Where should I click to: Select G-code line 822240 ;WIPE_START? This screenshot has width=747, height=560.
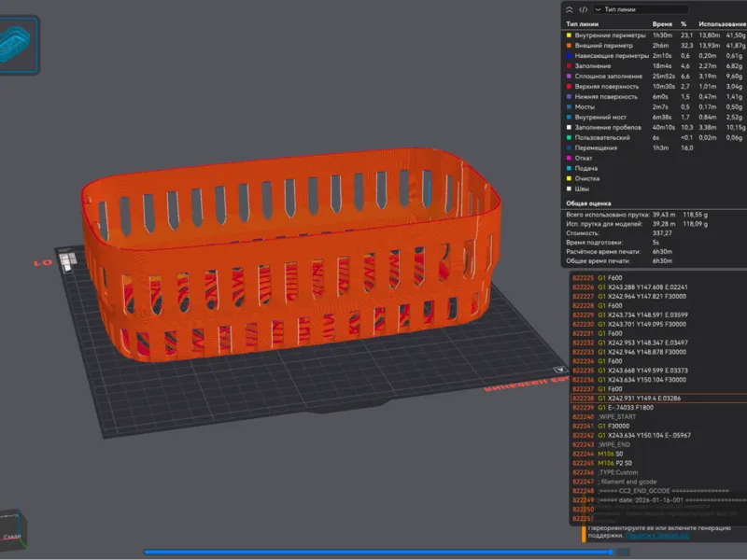click(659, 417)
